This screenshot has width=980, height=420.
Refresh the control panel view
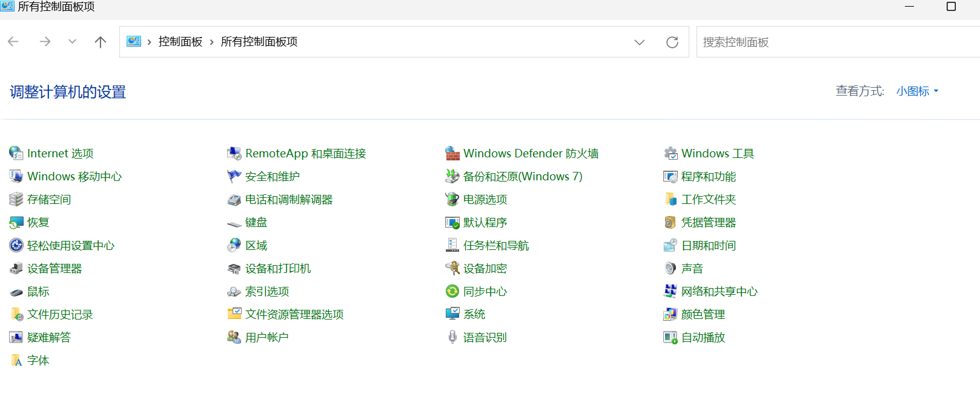point(672,42)
